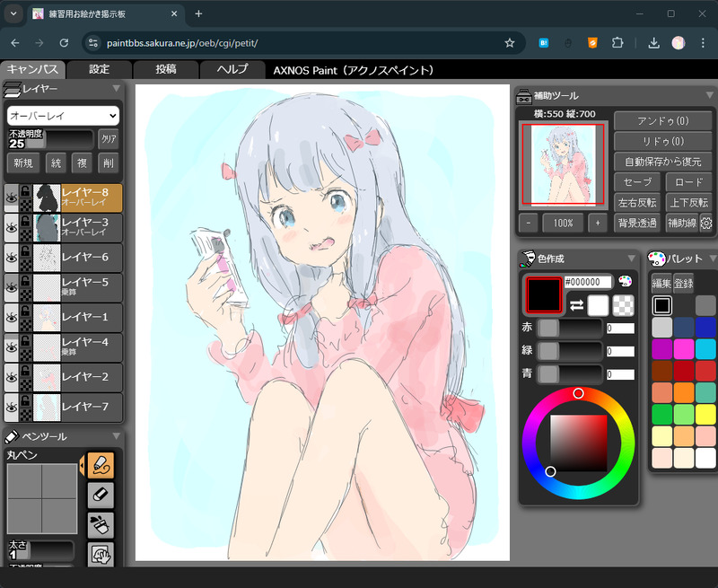
Task: Bookmark this page with the star icon
Action: [509, 43]
